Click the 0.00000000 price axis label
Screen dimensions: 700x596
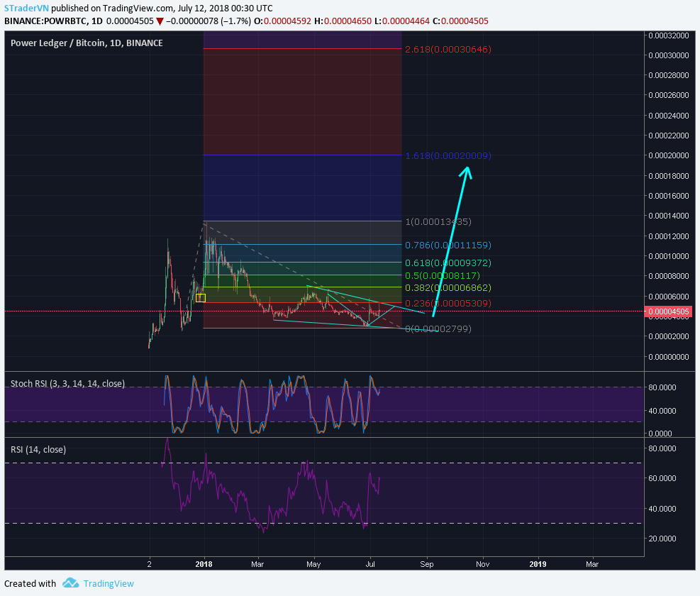click(x=669, y=356)
